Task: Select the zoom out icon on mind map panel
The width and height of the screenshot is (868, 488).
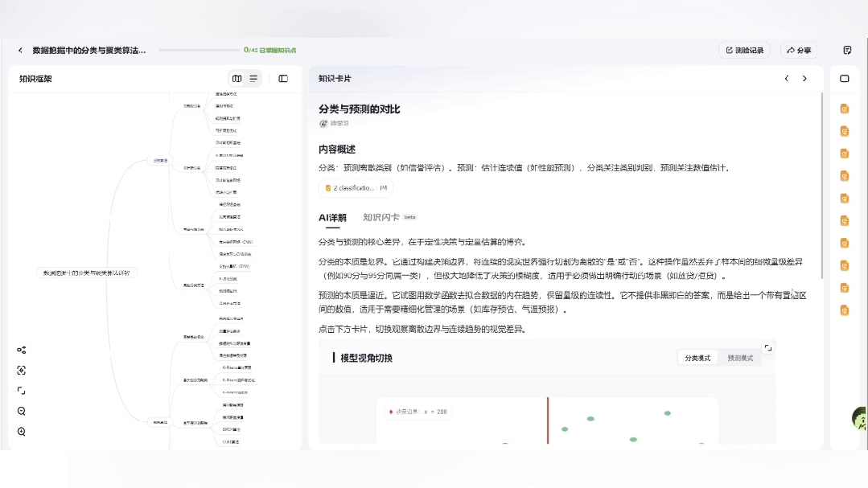Action: tap(21, 411)
